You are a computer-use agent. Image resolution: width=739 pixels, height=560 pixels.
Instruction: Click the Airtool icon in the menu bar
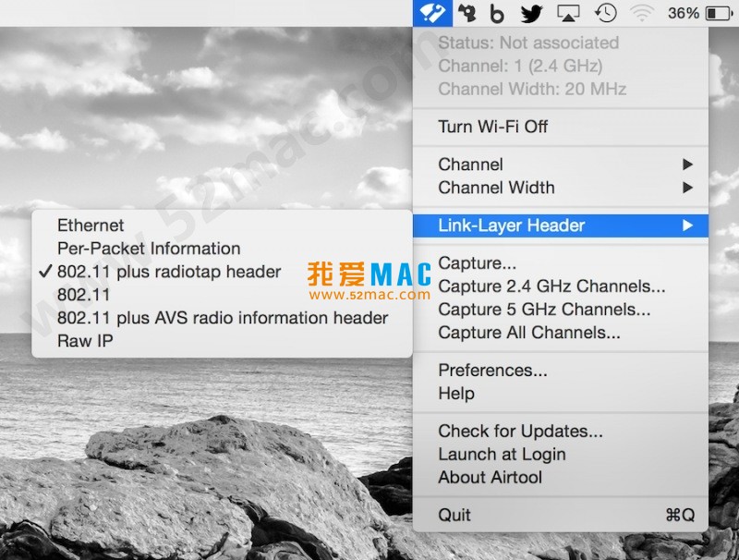coord(431,13)
